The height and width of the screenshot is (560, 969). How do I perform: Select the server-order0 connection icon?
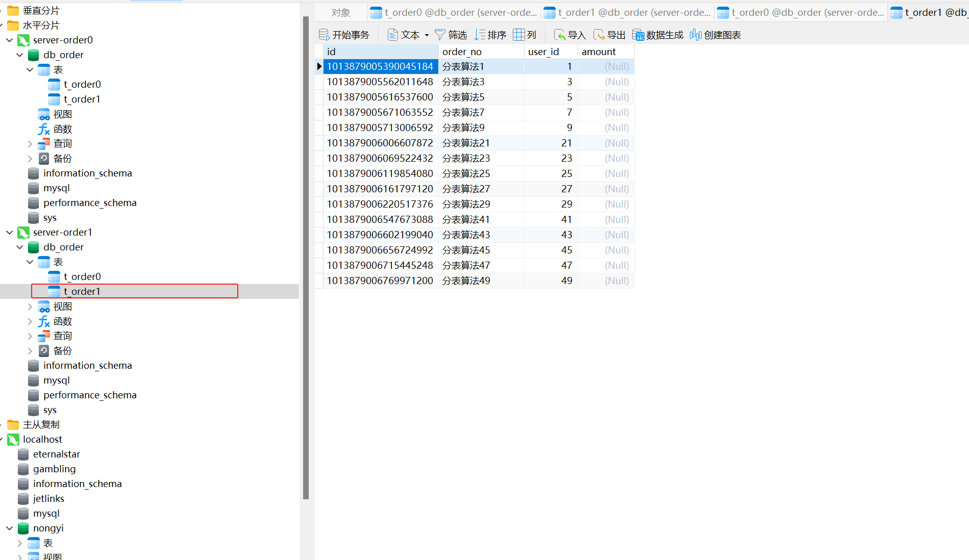coord(23,40)
